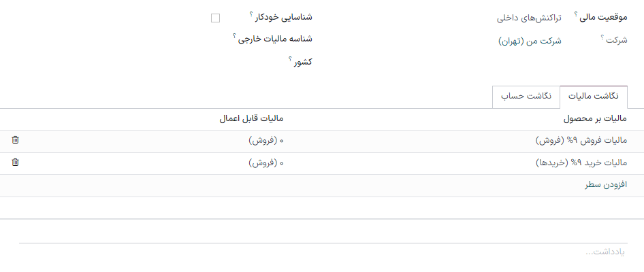The height and width of the screenshot is (272, 644).
Task: Click افزودن سطر to add a line
Action: click(x=605, y=185)
